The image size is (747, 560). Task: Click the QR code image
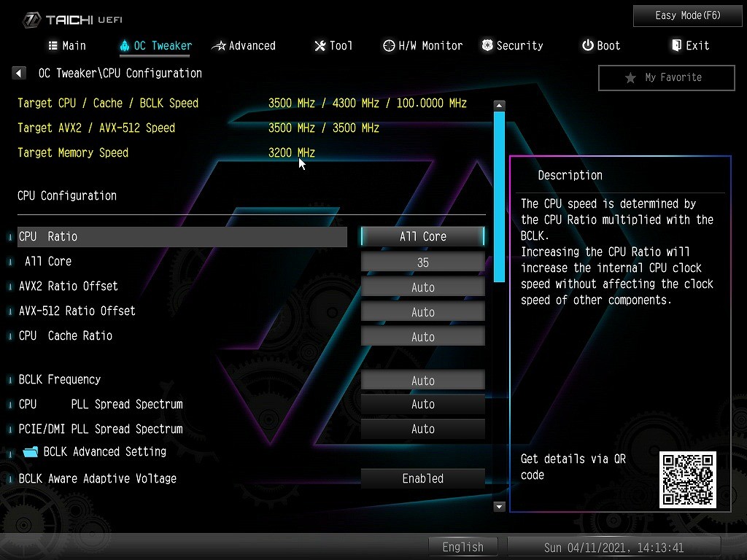687,480
